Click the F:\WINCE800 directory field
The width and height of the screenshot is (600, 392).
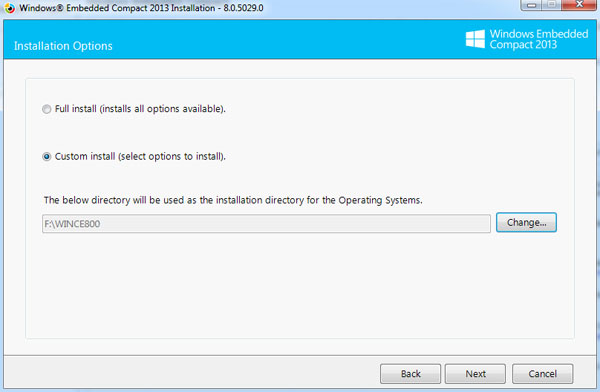(266, 224)
